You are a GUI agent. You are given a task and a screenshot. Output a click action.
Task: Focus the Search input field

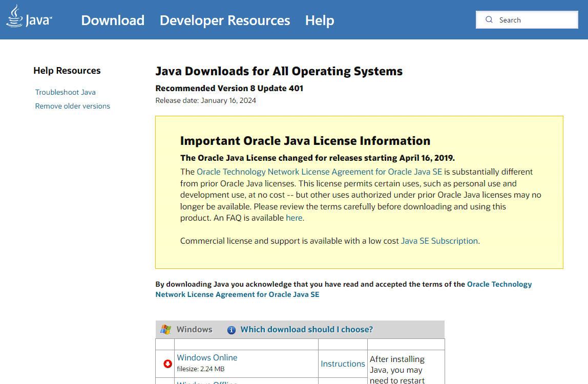point(527,19)
